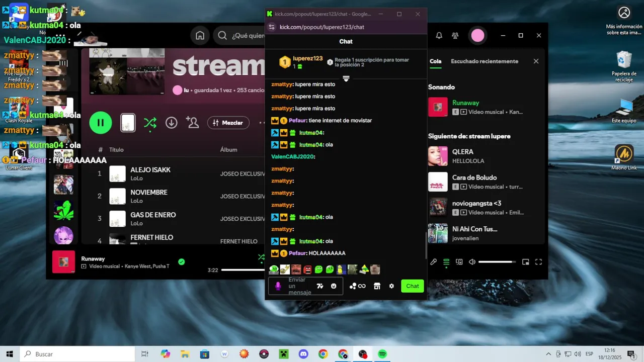Open the Este equipo desktop icon
Image resolution: width=644 pixels, height=362 pixels.
(x=624, y=111)
